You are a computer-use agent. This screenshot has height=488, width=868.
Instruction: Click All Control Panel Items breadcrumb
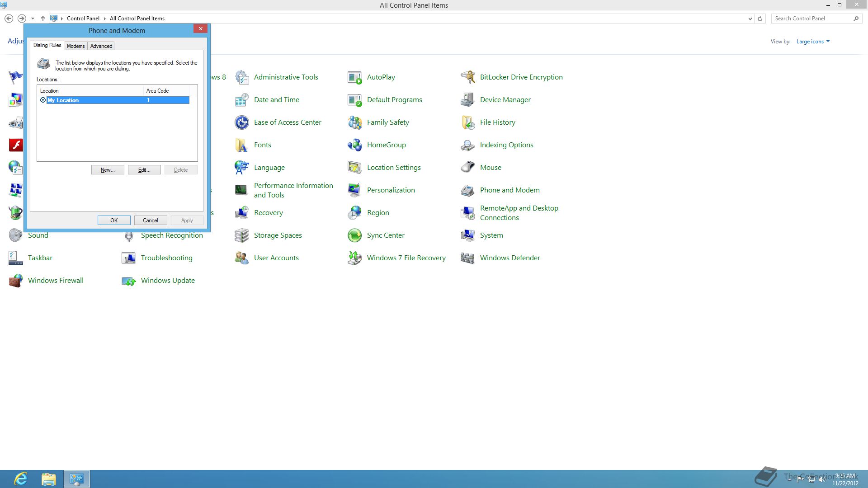tap(137, 19)
